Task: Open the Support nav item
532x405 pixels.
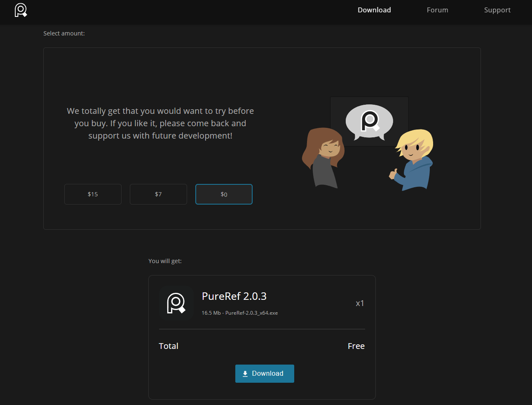Action: (497, 10)
